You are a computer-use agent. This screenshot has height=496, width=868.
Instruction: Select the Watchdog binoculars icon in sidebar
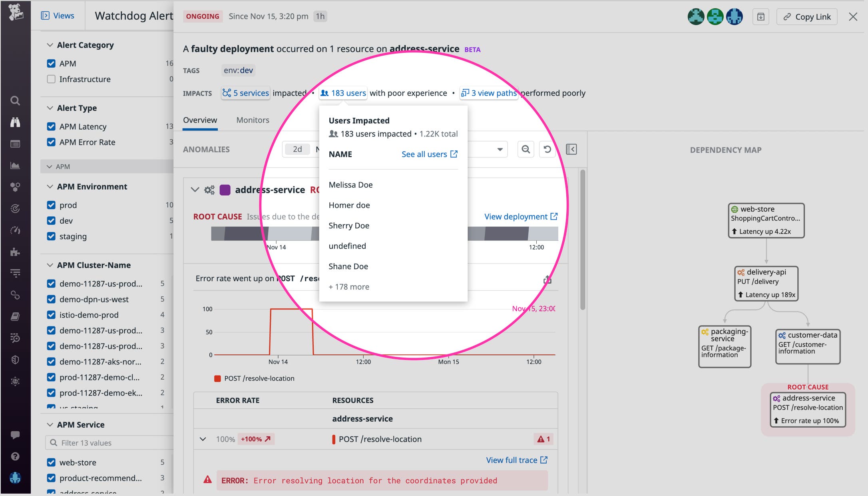(x=15, y=122)
